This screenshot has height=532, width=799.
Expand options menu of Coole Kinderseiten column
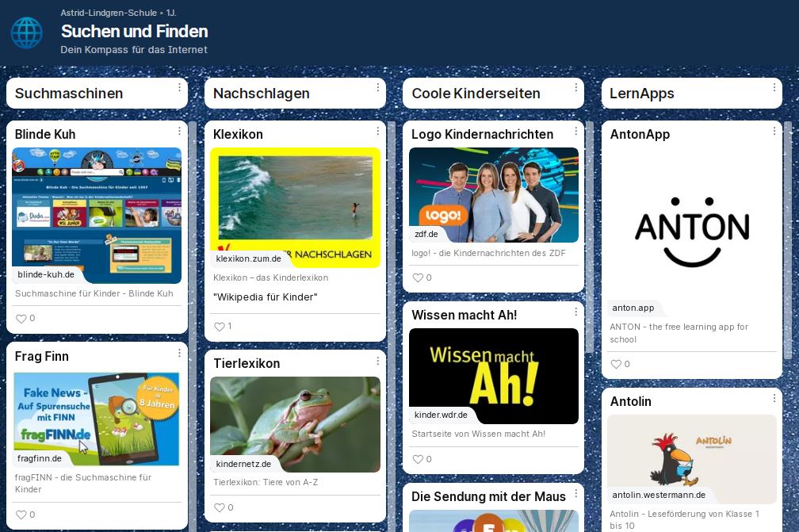[x=576, y=87]
